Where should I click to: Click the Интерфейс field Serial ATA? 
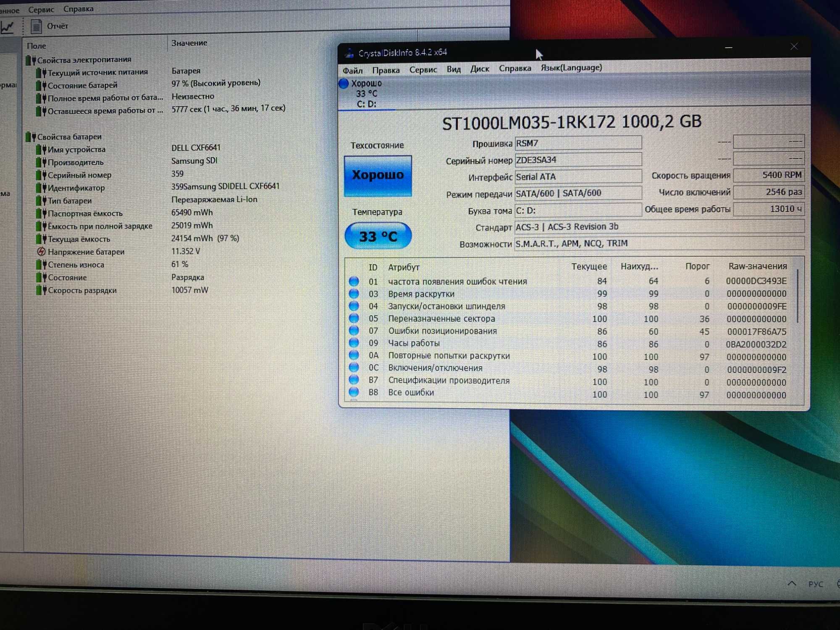tap(578, 176)
